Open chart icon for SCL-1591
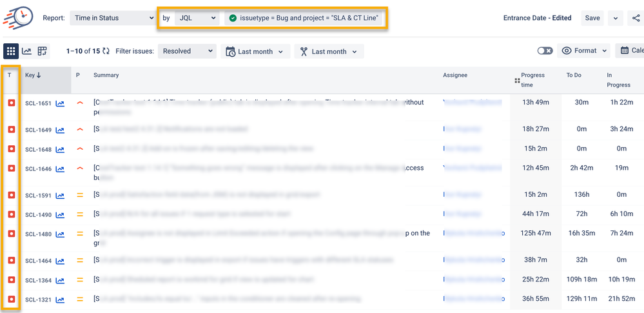The height and width of the screenshot is (313, 644). [60, 196]
